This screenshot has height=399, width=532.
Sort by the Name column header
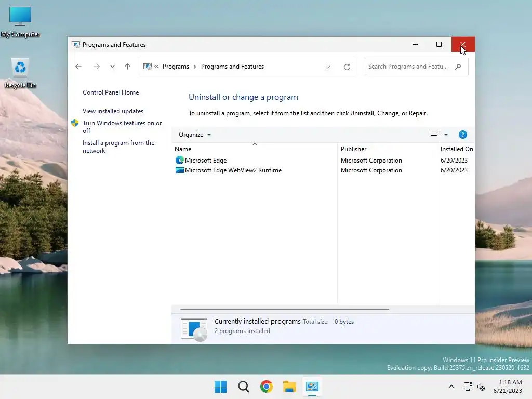(x=255, y=149)
